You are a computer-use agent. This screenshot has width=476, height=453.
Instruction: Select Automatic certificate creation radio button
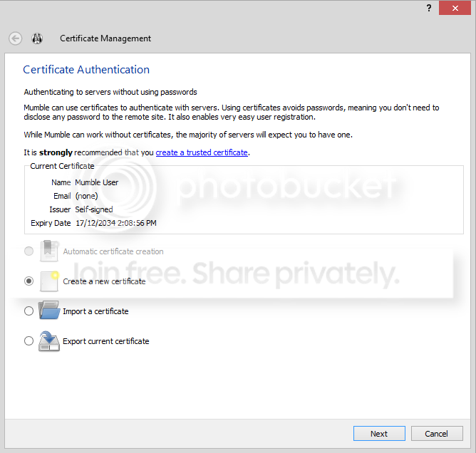click(x=29, y=251)
